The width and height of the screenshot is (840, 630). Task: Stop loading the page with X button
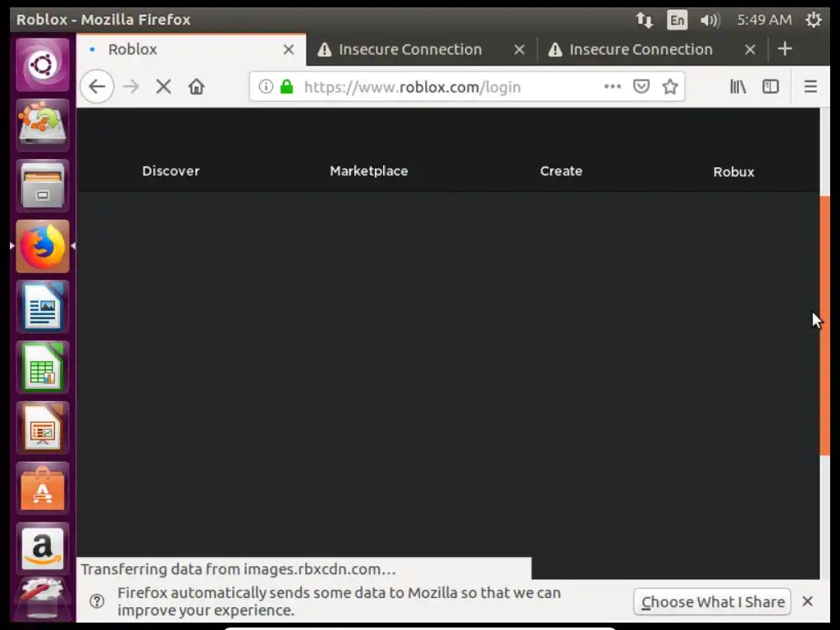pos(163,86)
